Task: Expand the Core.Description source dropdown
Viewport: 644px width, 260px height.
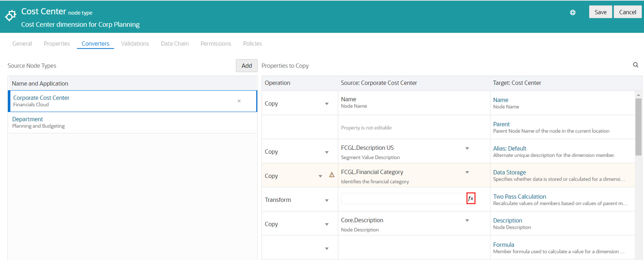Action: (x=467, y=220)
